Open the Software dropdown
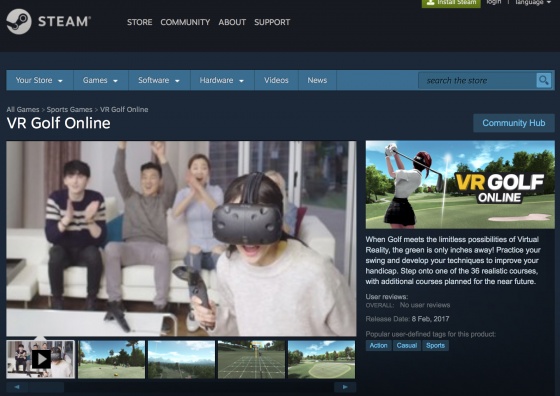 pos(159,80)
